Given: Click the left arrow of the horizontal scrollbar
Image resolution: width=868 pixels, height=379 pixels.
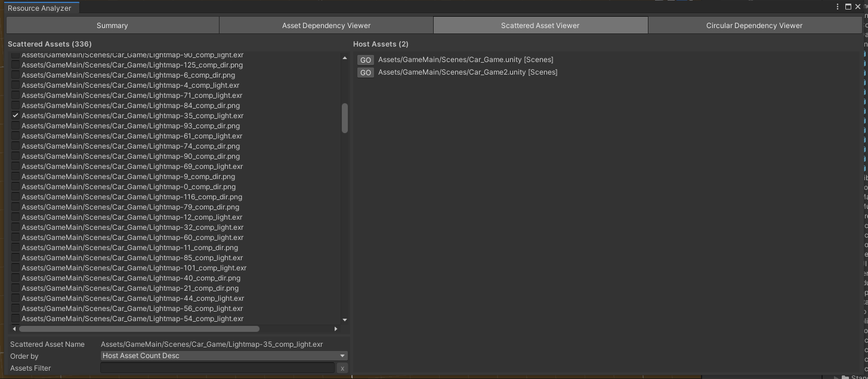Looking at the screenshot, I should pos(13,328).
